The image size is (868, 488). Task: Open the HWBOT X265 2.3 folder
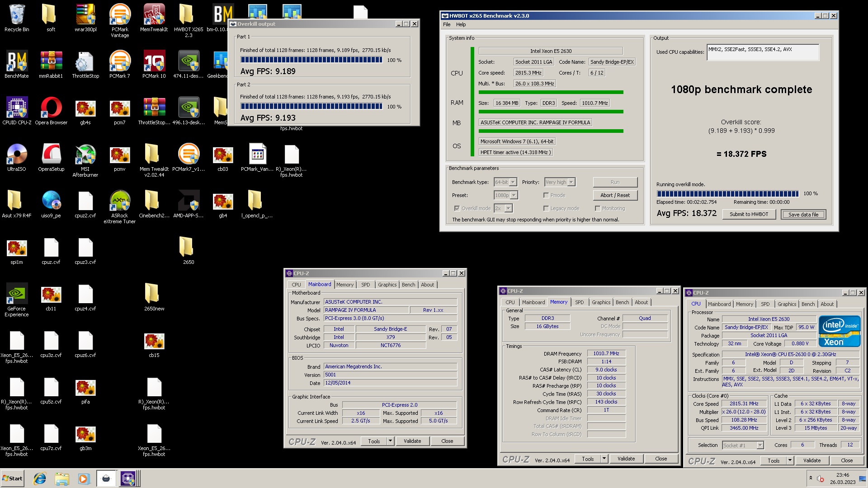coord(189,21)
